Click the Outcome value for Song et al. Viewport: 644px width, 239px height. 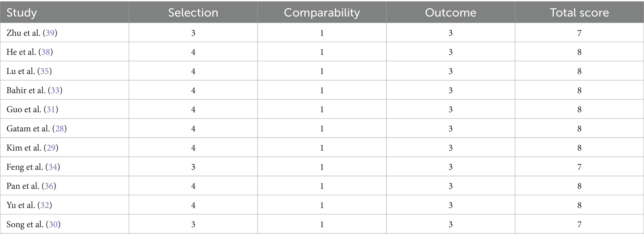point(451,224)
